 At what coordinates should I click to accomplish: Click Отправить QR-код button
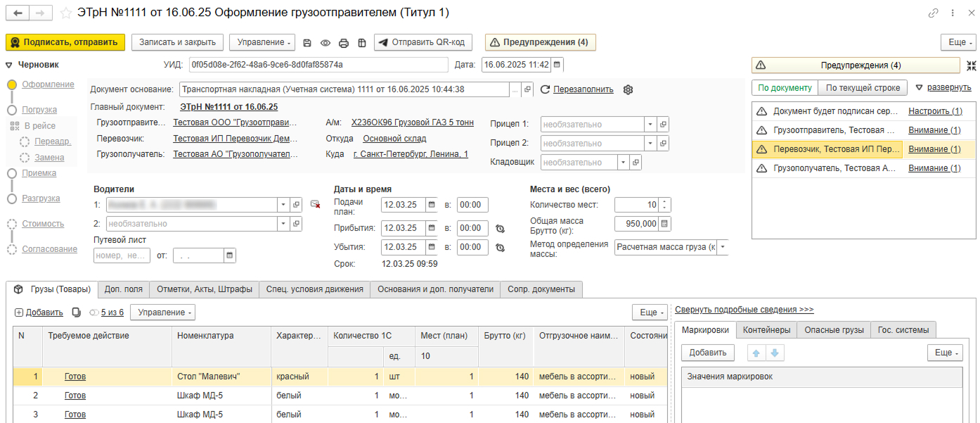[x=423, y=42]
